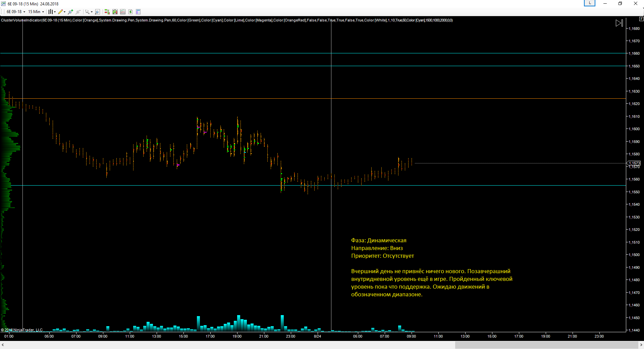Toggle the Chart Trader icon
Image resolution: width=644 pixels, height=349 pixels.
107,12
